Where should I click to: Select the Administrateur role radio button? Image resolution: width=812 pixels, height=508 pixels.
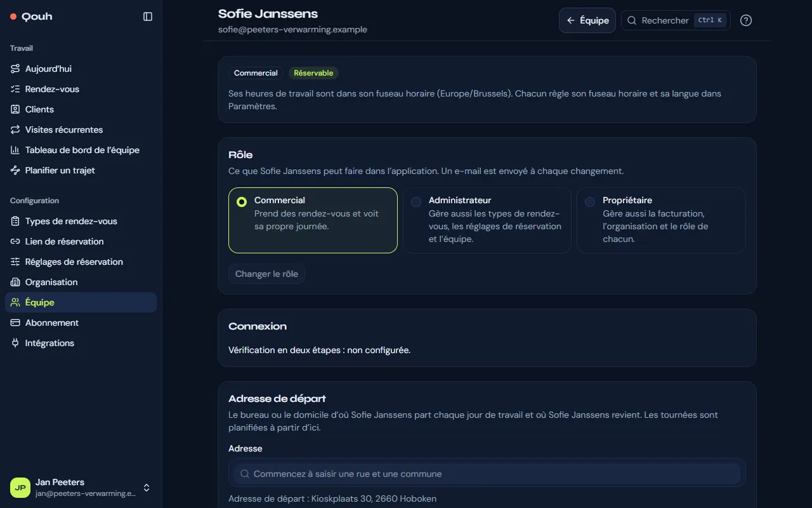click(416, 202)
